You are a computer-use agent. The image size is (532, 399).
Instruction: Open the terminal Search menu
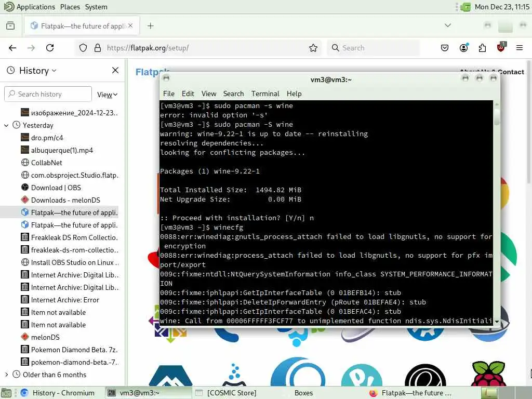pyautogui.click(x=233, y=94)
